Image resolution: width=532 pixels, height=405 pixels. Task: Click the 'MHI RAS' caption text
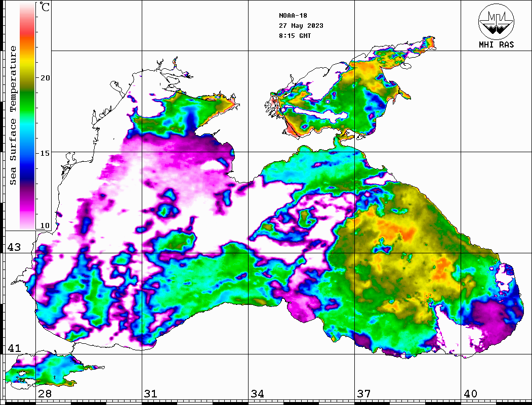click(497, 44)
